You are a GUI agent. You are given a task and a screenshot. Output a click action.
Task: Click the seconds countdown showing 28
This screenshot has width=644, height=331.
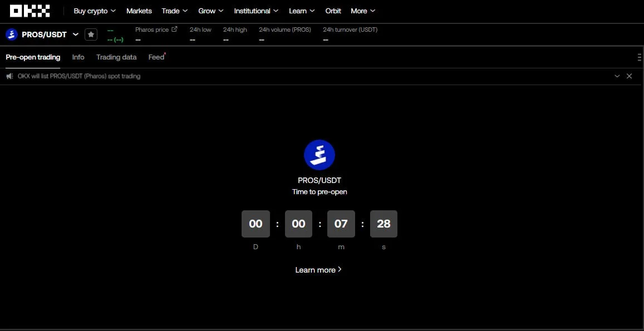[x=384, y=224]
